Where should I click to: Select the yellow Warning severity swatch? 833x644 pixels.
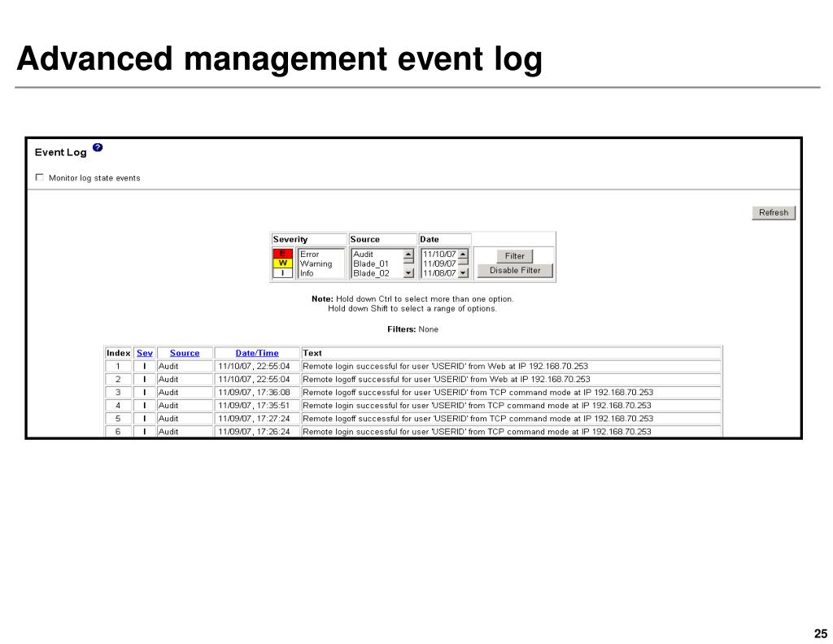(x=282, y=263)
